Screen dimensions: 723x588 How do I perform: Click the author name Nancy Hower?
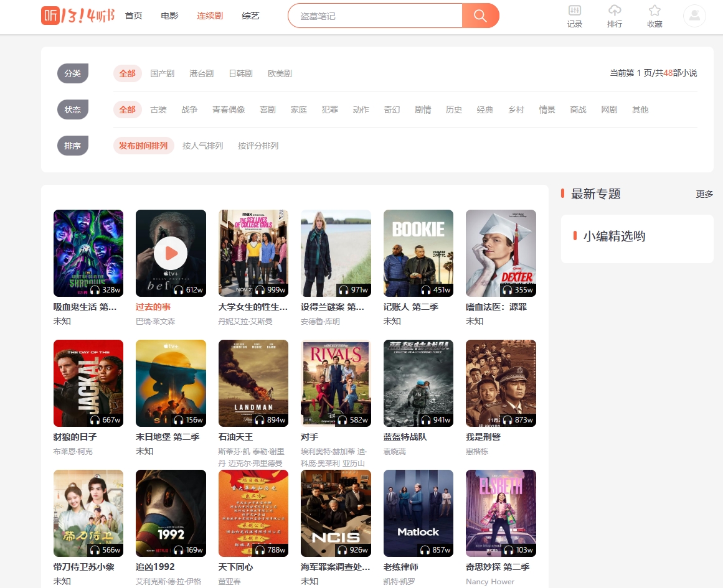click(x=489, y=582)
